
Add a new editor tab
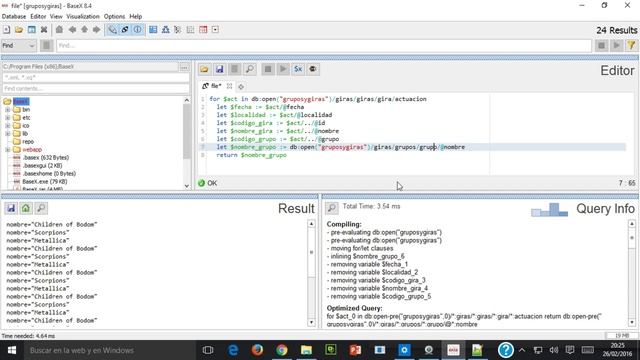pyautogui.click(x=241, y=87)
